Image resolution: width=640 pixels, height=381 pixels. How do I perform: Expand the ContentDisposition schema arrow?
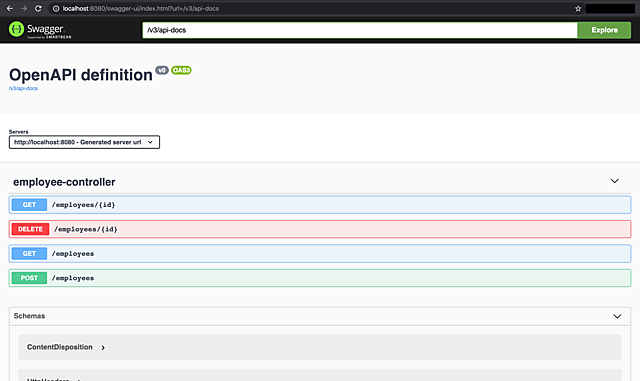[x=103, y=348]
